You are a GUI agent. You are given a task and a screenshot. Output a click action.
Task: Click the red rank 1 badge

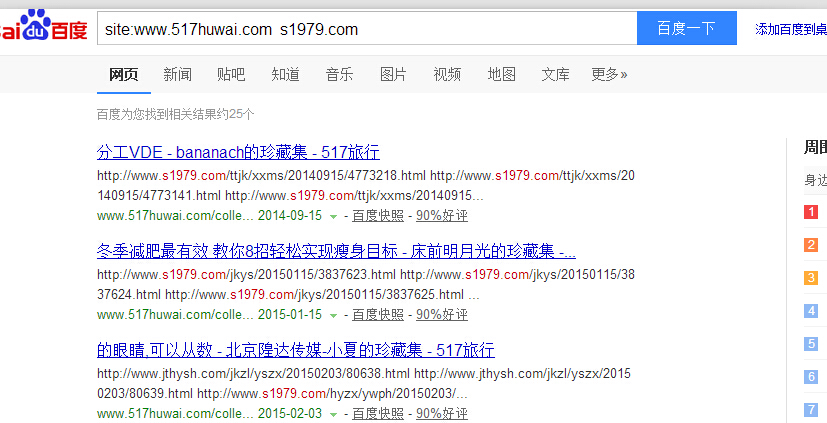click(x=811, y=212)
